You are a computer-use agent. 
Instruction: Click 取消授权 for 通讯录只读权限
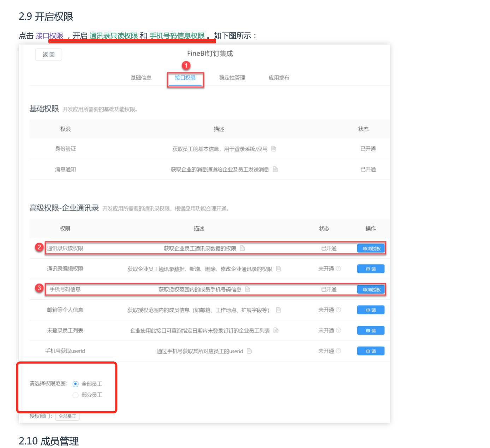click(371, 248)
